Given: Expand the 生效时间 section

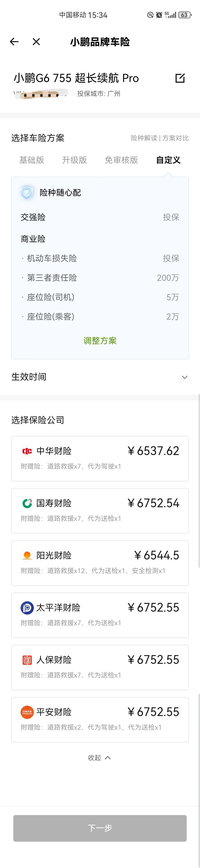Looking at the screenshot, I should (x=100, y=377).
